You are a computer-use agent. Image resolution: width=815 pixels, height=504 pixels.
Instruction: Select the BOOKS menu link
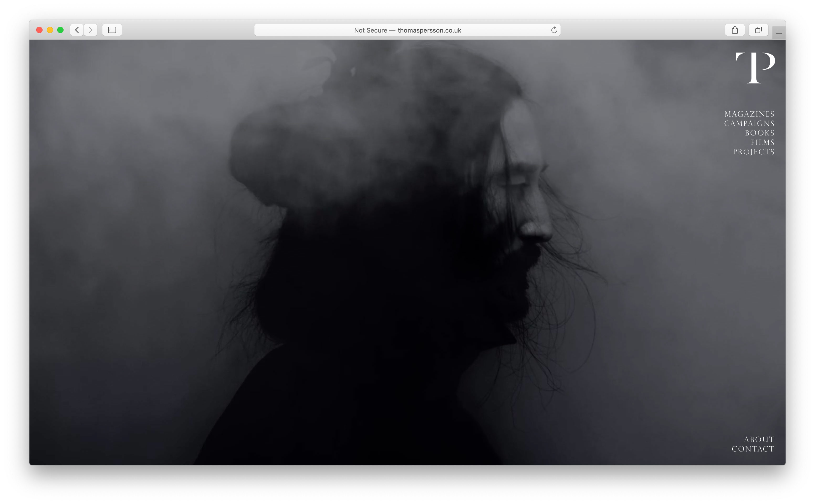pyautogui.click(x=759, y=133)
